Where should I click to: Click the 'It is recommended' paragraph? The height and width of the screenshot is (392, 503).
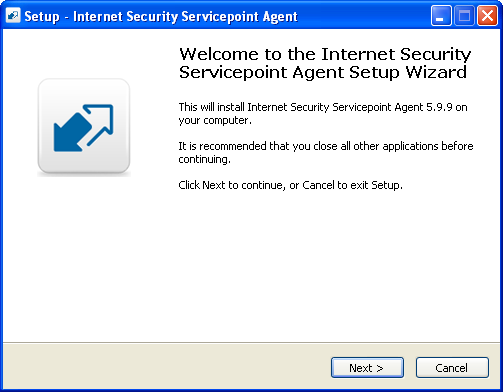pyautogui.click(x=326, y=152)
